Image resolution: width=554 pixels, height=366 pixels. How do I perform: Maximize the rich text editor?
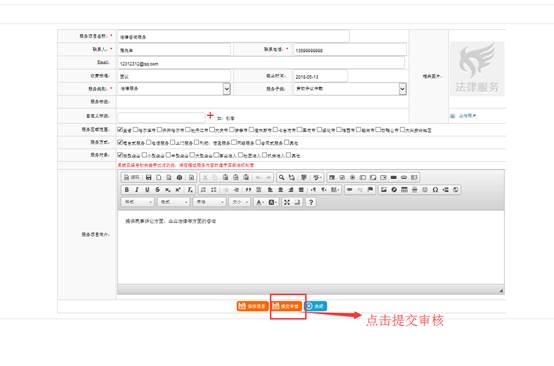287,202
